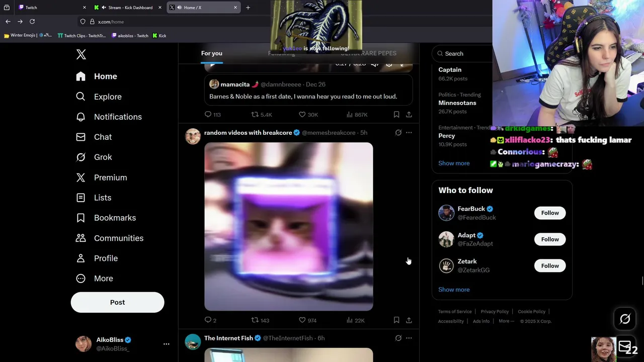644x362 pixels.
Task: Click the Post button
Action: [117, 302]
